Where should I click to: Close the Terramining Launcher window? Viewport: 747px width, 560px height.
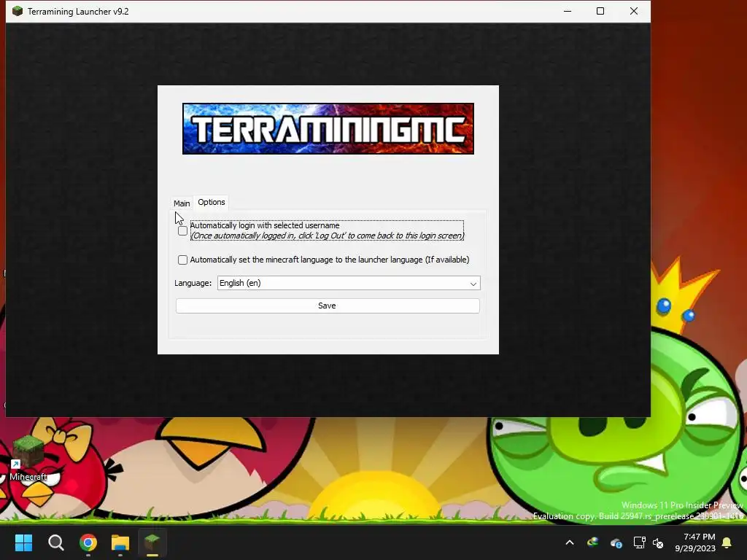(634, 11)
